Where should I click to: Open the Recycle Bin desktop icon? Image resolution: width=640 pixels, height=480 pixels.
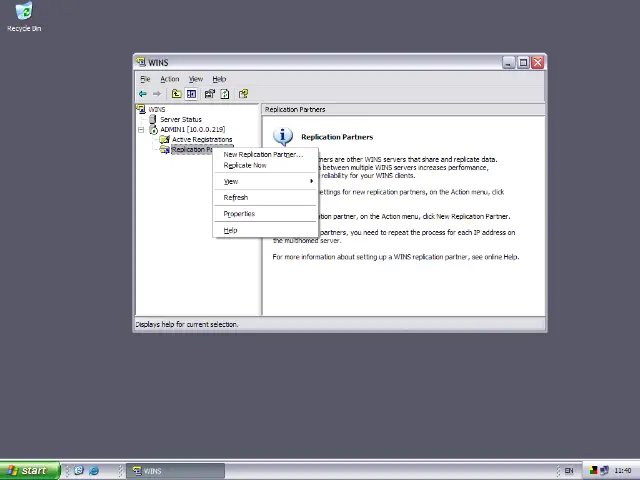(24, 11)
